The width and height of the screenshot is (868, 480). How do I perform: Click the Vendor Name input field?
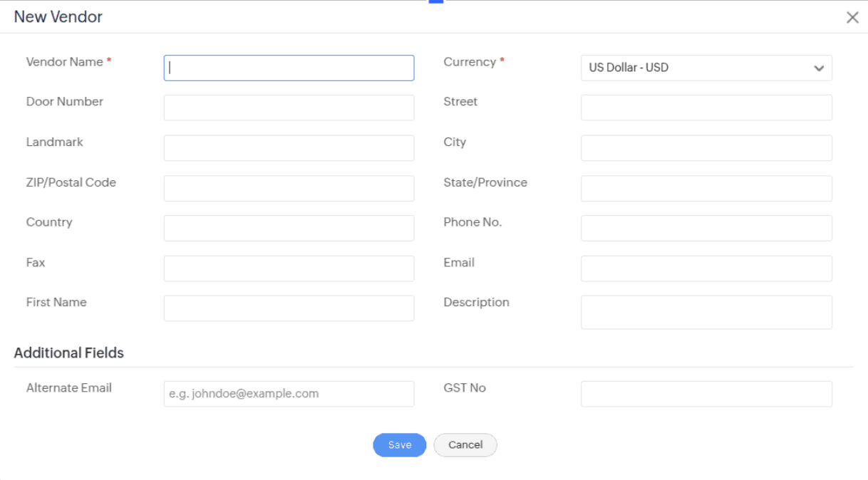point(289,68)
